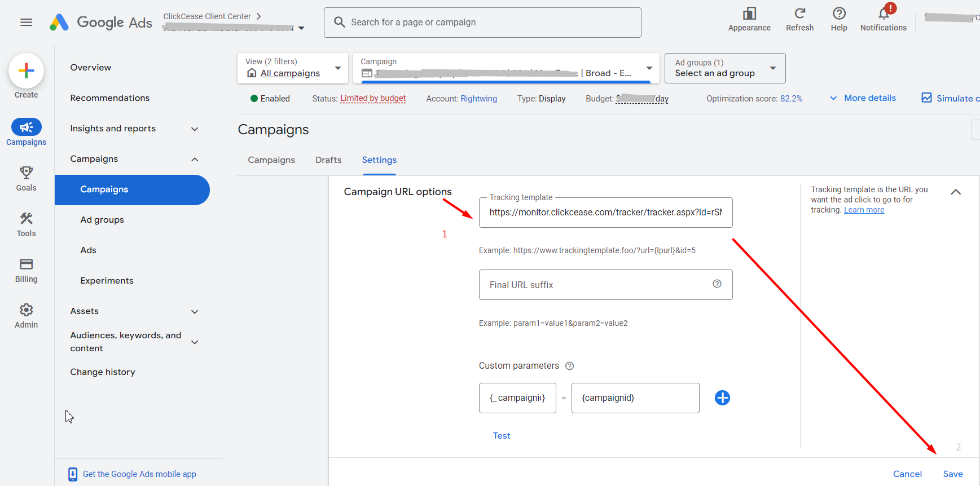Click the search for a page or campaign box
Viewport: 980px width, 486px height.
[482, 23]
